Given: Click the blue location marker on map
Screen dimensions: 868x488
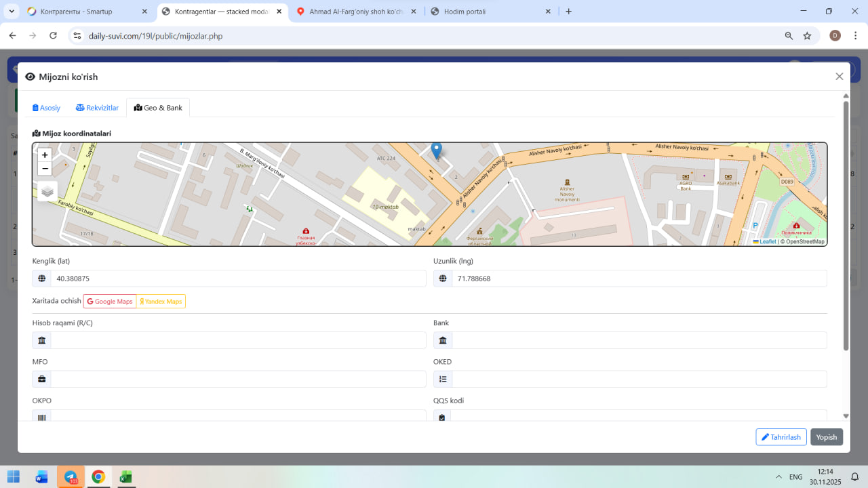Looking at the screenshot, I should [437, 150].
